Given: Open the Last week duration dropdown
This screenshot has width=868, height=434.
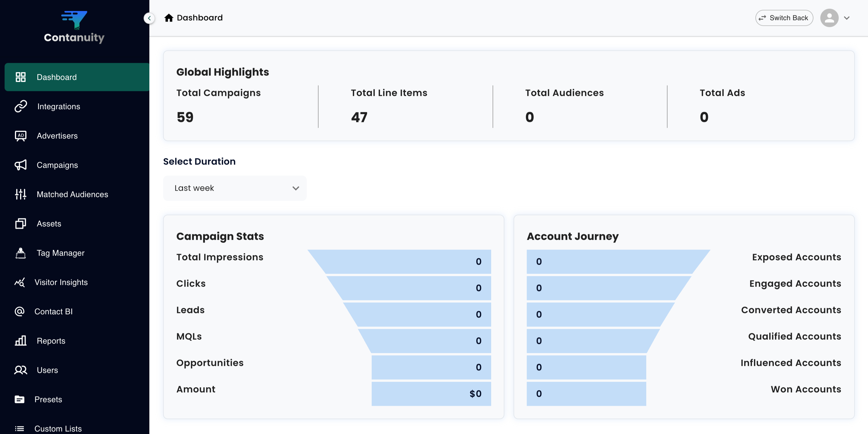Looking at the screenshot, I should pyautogui.click(x=235, y=188).
